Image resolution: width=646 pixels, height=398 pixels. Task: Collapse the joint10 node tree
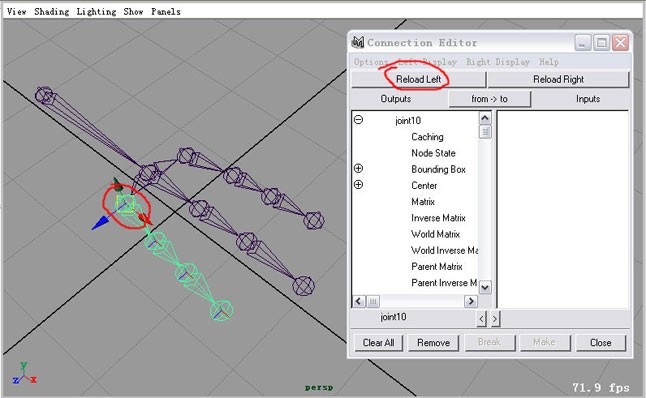[358, 120]
